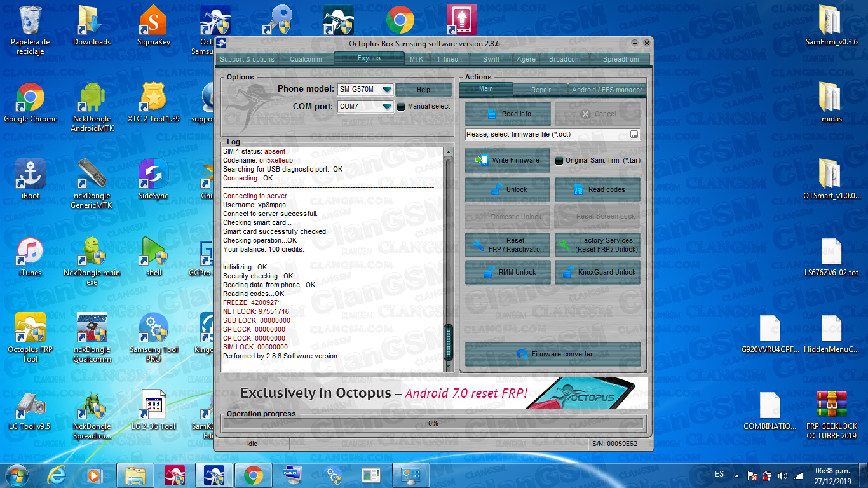The image size is (868, 488).
Task: Launch NckDongle main exe shortcut
Action: 92,261
